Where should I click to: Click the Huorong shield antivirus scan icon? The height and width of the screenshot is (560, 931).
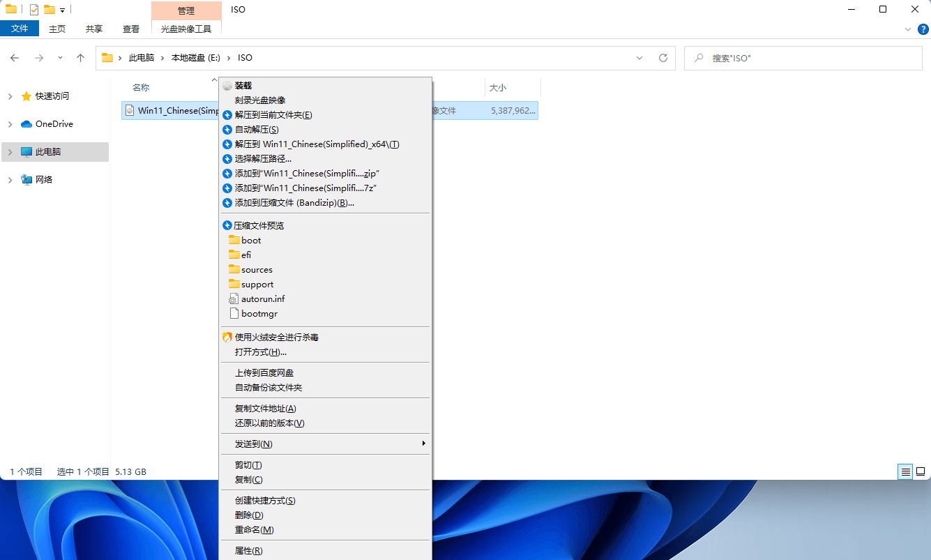[x=227, y=337]
